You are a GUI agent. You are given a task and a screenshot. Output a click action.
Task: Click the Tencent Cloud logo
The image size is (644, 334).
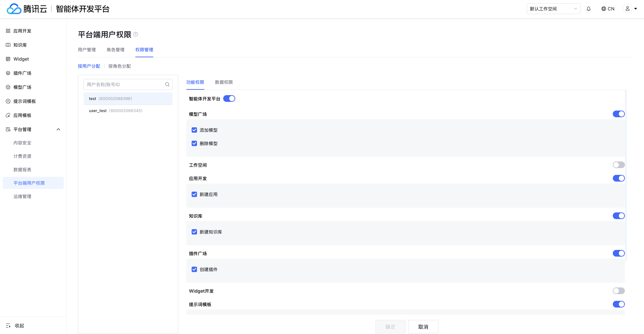[x=14, y=9]
